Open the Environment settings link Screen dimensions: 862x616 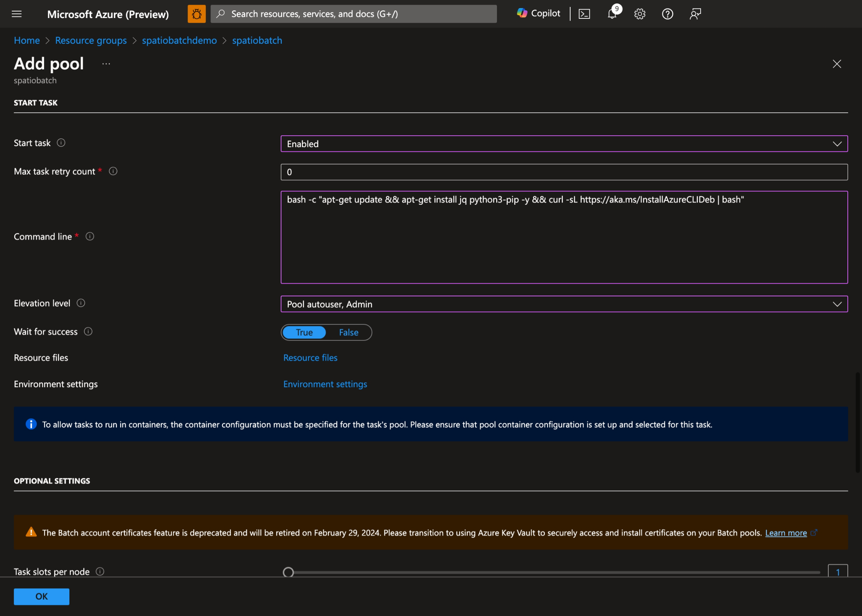click(x=325, y=384)
